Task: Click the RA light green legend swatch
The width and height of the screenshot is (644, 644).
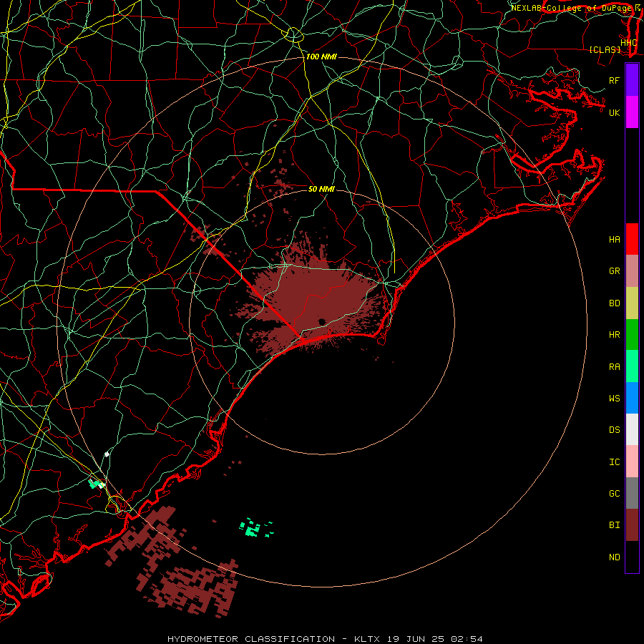Action: click(632, 366)
